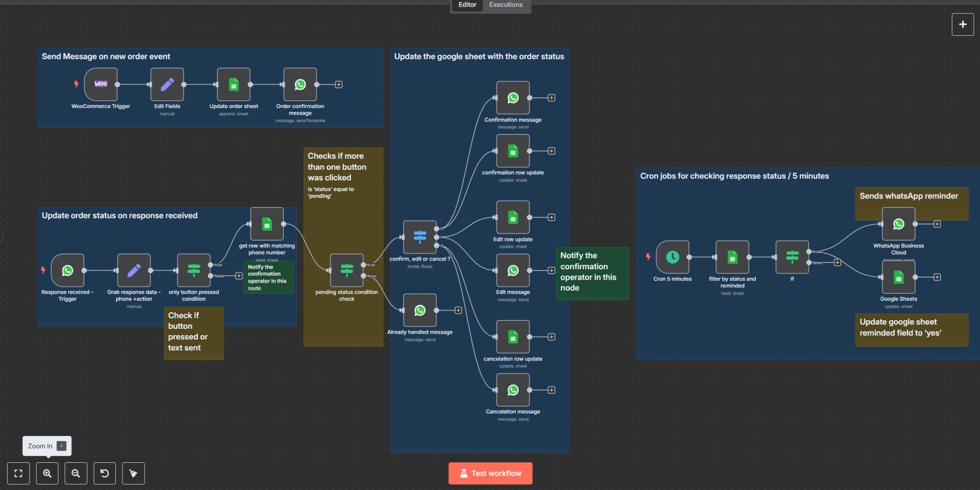Select the Edit Fields pencil node
Viewport: 980px width, 490px height.
click(x=167, y=84)
